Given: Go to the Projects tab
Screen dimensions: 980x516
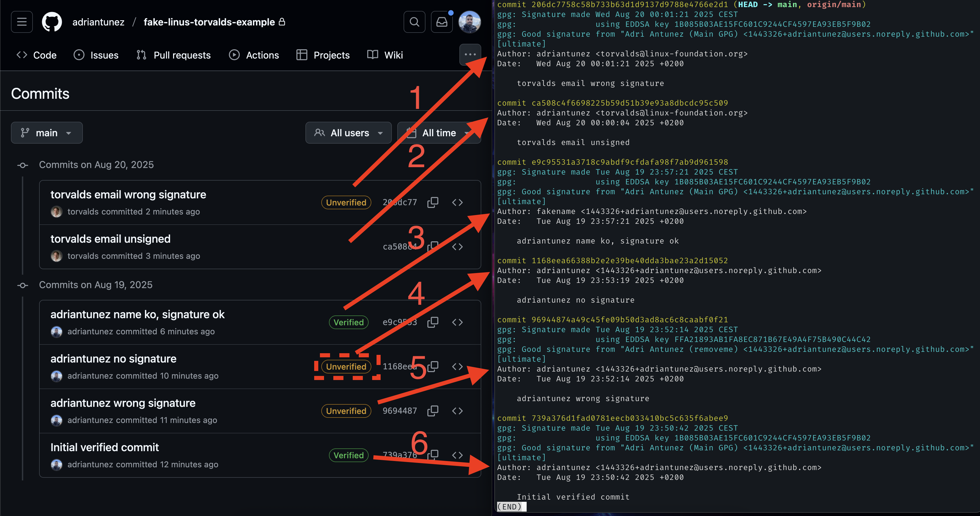Looking at the screenshot, I should click(323, 55).
